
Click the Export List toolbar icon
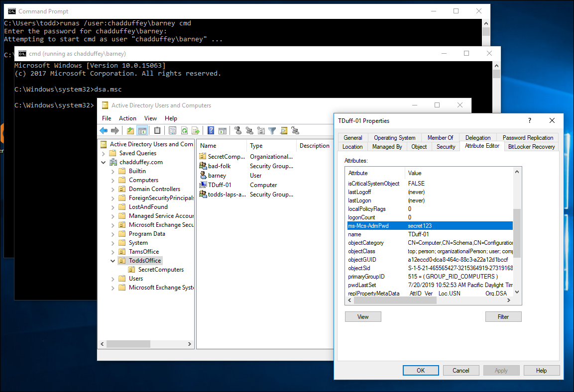(196, 130)
